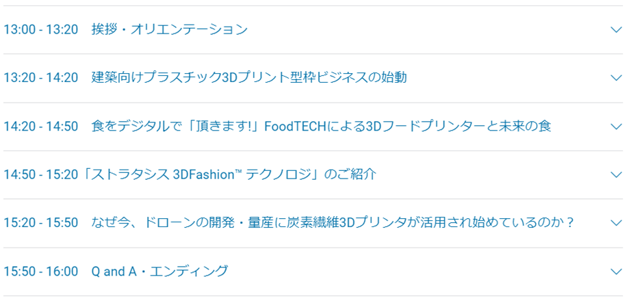The width and height of the screenshot is (644, 305).
Task: Open the chevron for the FoodTECH session
Action: click(x=616, y=126)
